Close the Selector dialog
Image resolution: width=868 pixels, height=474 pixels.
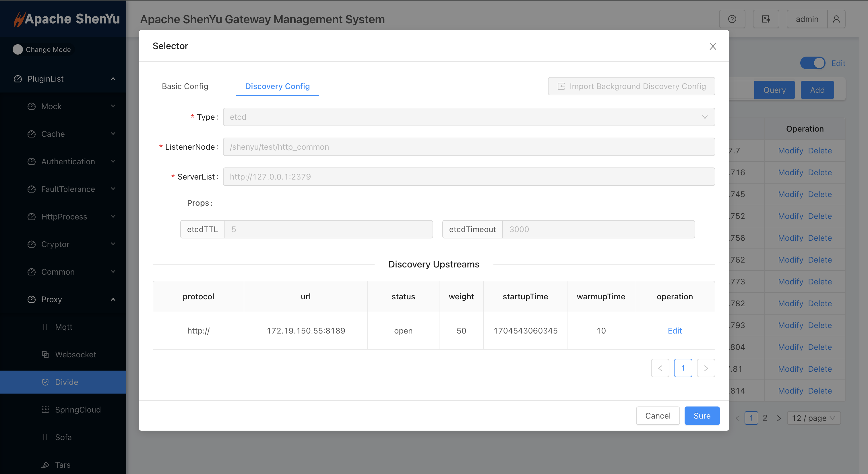pos(713,46)
